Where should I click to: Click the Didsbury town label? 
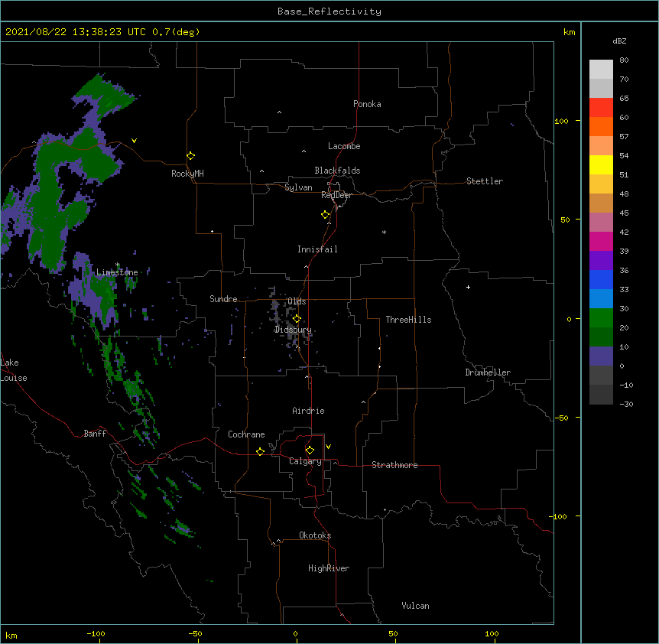(x=294, y=330)
